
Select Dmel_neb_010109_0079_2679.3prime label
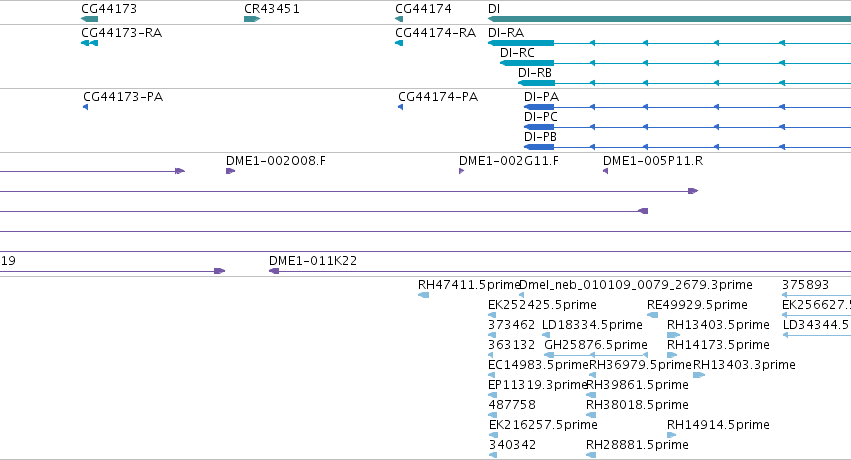(636, 284)
